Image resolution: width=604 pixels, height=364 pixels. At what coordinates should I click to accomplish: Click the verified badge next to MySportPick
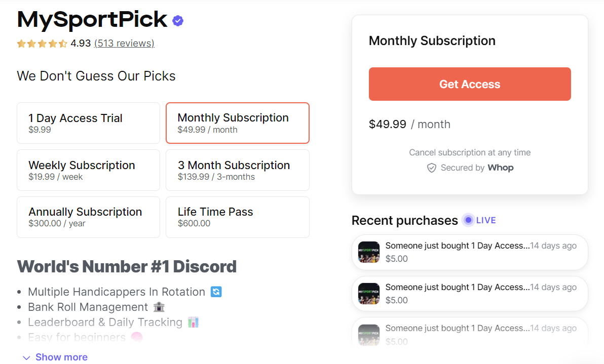pos(177,20)
